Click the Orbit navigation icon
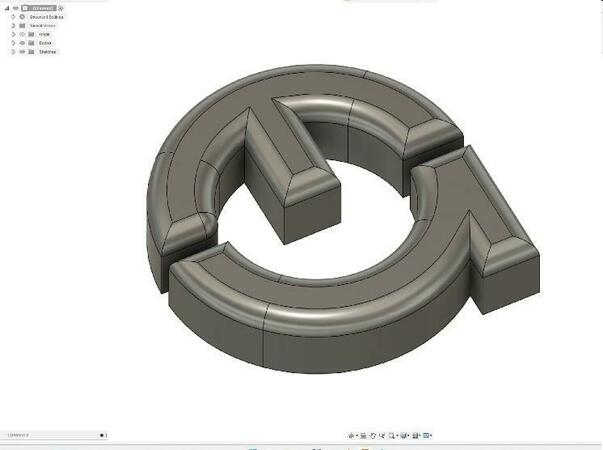The width and height of the screenshot is (603, 450). click(x=351, y=435)
